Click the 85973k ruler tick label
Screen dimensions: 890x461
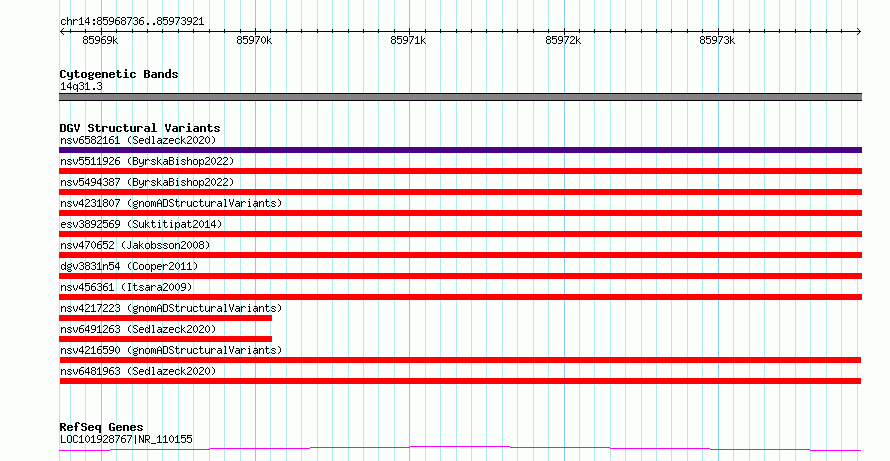click(717, 40)
